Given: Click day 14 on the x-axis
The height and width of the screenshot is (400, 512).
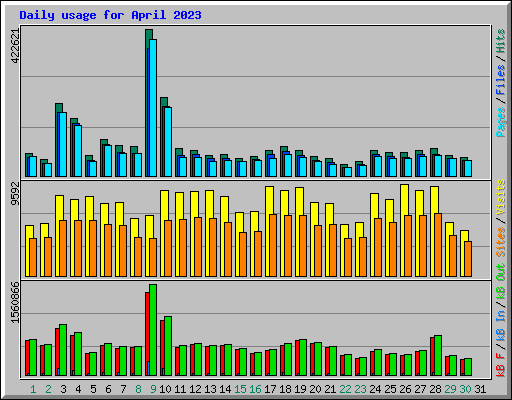Looking at the screenshot, I should point(225,389).
